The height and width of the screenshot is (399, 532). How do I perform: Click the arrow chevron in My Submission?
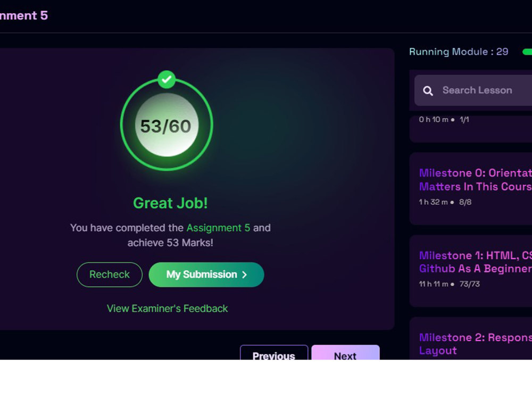point(244,275)
